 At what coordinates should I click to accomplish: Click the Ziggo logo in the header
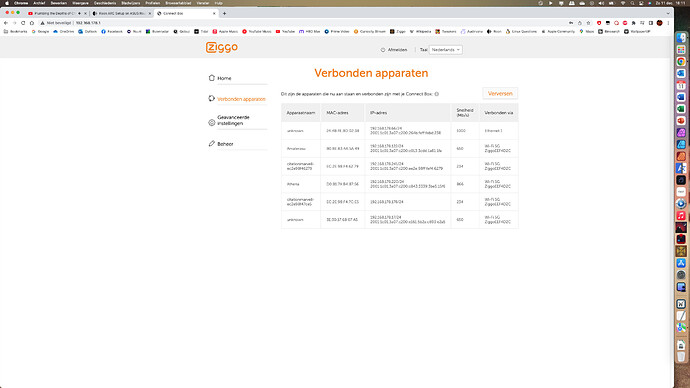tap(222, 48)
